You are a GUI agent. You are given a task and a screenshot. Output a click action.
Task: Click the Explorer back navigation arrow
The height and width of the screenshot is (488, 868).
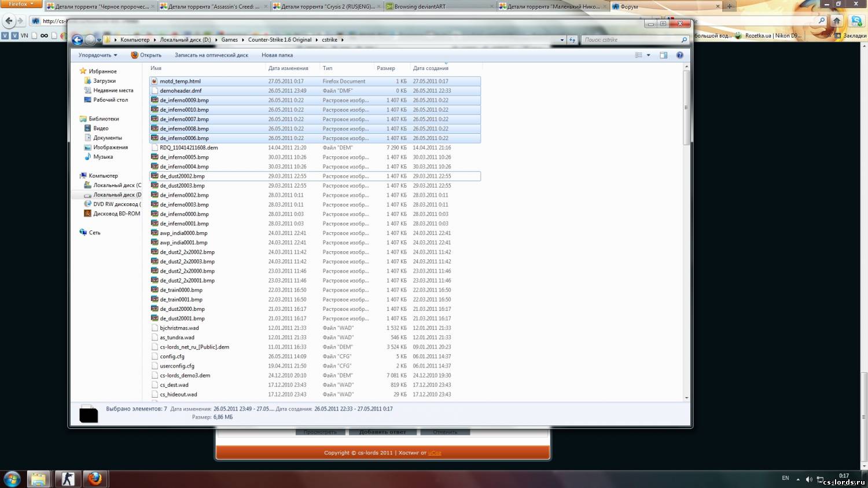point(78,40)
